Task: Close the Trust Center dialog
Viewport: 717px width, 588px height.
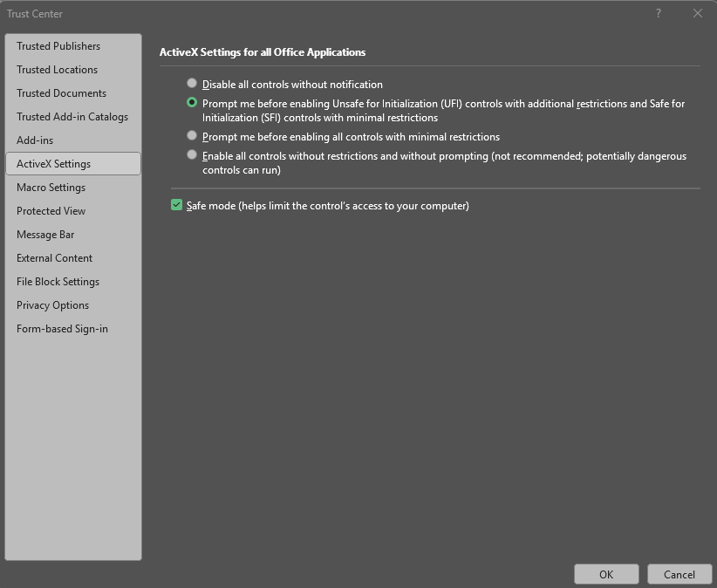Action: click(x=697, y=14)
